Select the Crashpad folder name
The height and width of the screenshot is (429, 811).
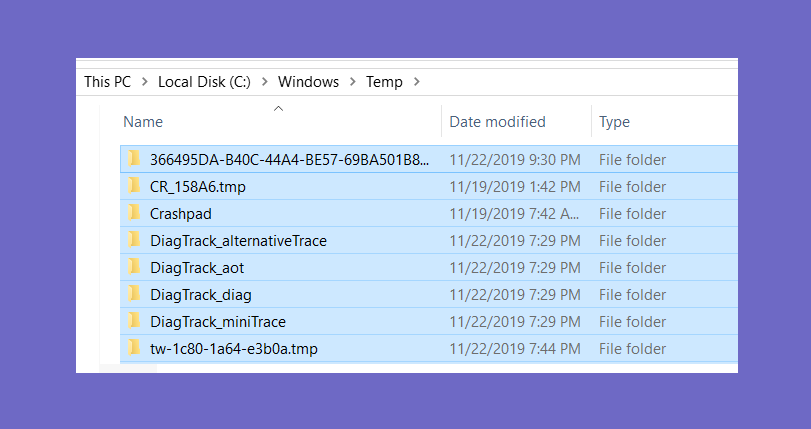click(x=181, y=214)
